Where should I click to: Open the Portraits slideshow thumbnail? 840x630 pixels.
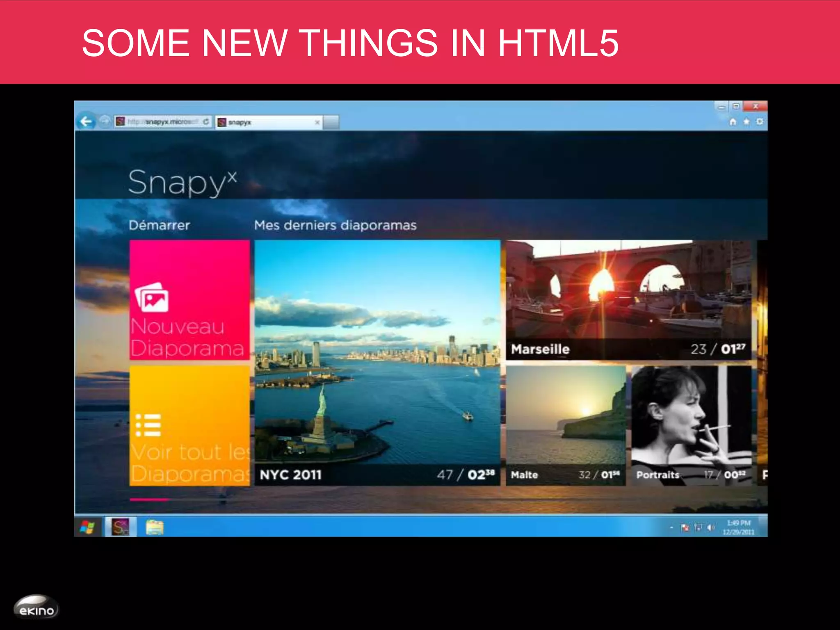pos(692,426)
